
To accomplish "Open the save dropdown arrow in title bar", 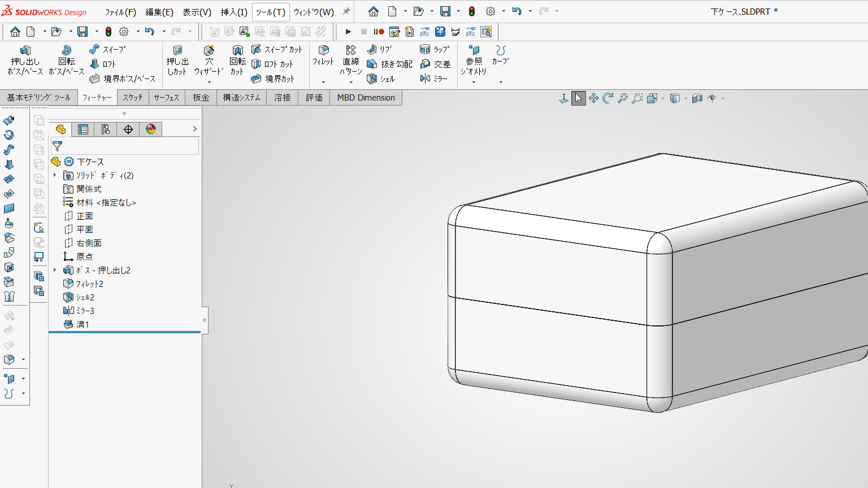I will coord(458,11).
